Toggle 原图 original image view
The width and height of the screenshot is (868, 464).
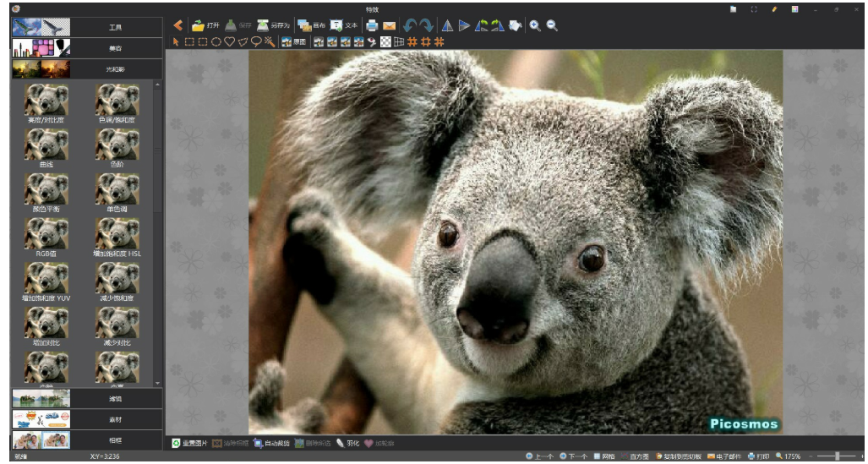[294, 41]
